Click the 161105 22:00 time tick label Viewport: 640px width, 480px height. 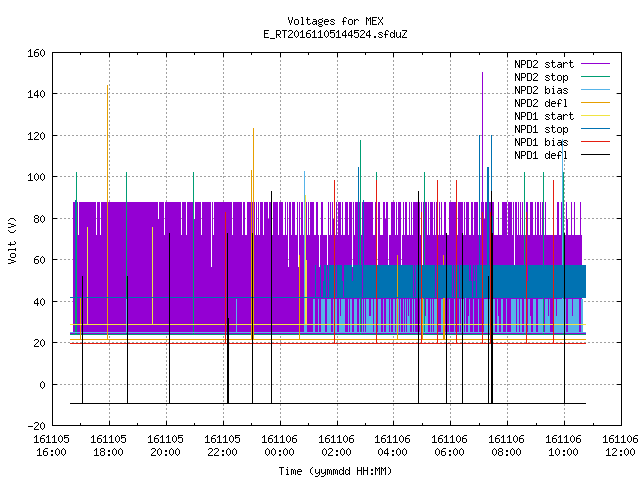222,446
